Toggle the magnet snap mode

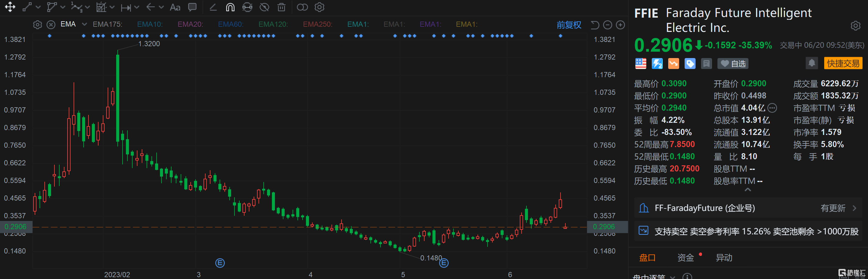coord(230,7)
